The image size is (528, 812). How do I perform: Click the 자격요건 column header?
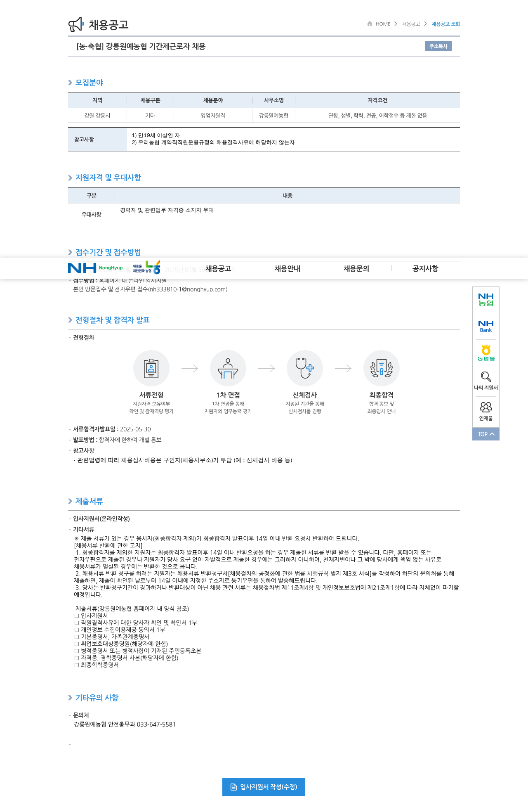click(377, 100)
